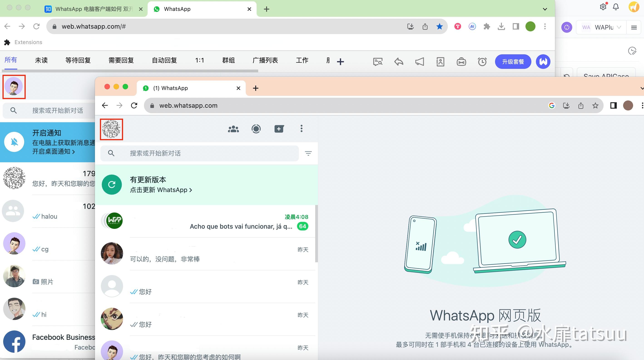
Task: Click broadcast megaphone icon in WAPlus toolbar
Action: (x=420, y=62)
